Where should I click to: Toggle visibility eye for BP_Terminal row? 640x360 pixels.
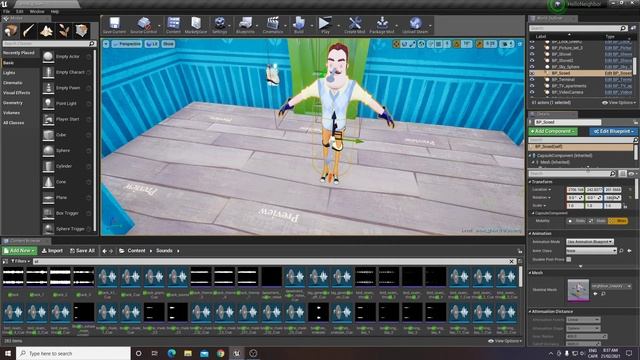point(532,80)
